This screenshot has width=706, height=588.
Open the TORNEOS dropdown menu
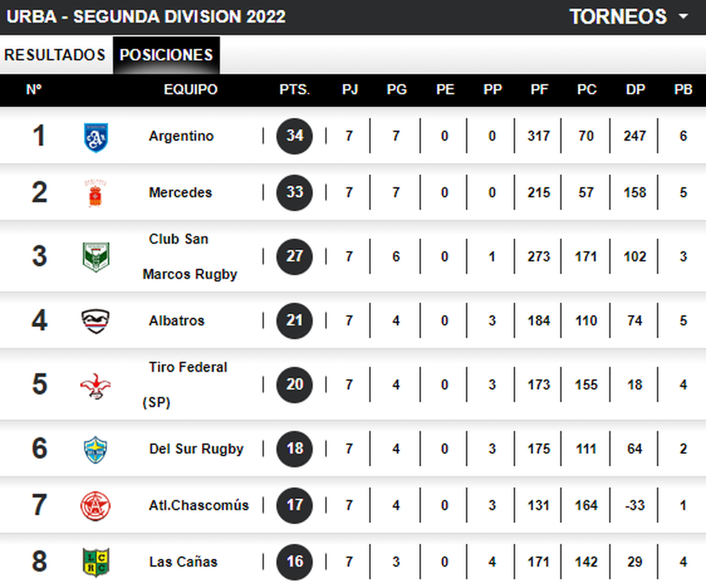point(629,17)
